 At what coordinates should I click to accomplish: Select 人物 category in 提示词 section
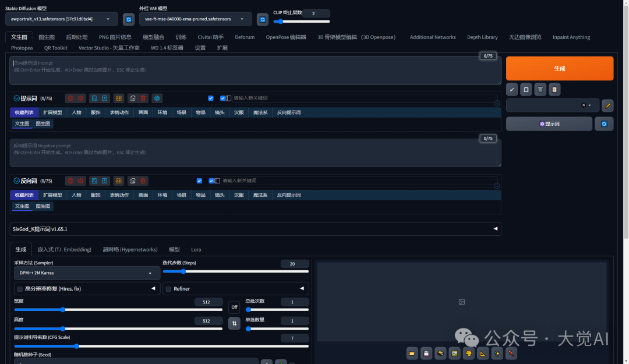(x=76, y=113)
